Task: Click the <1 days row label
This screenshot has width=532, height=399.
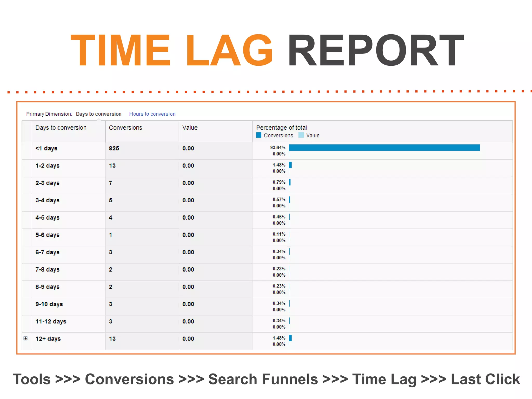Action: (46, 148)
